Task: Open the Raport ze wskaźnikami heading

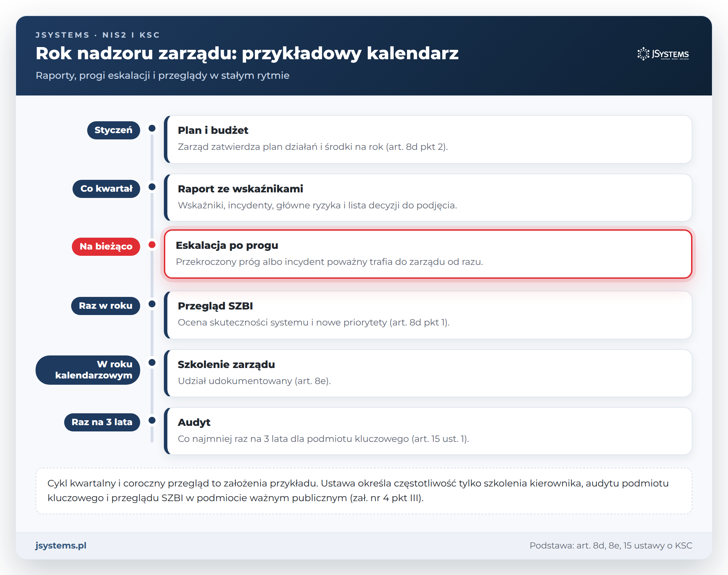Action: click(x=241, y=189)
